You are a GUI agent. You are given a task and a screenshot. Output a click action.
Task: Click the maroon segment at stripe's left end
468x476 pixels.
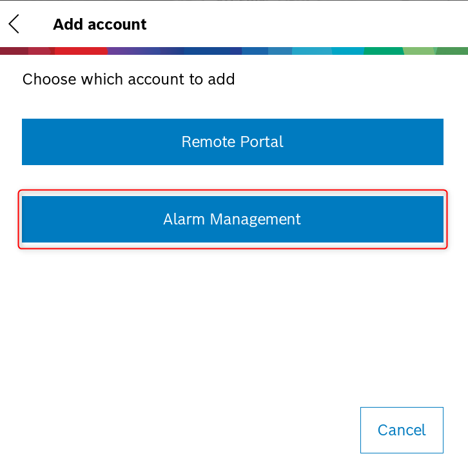click(13, 50)
